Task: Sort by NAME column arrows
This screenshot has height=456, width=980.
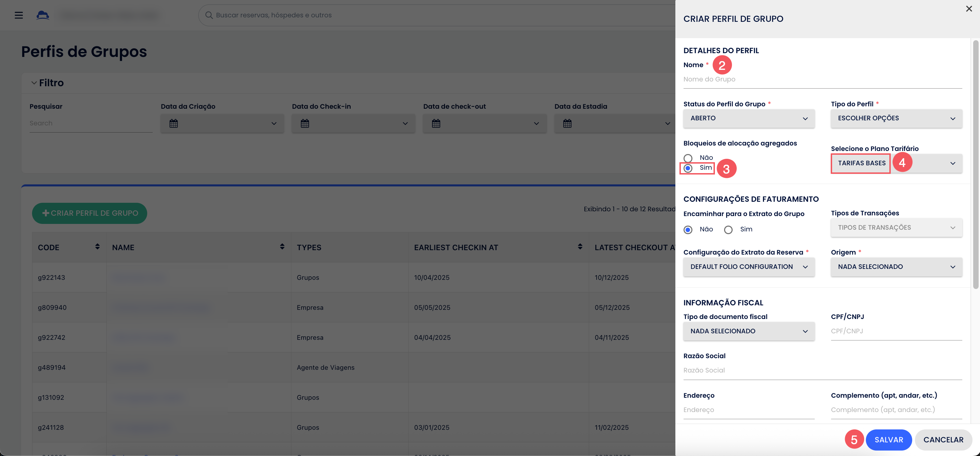Action: point(282,247)
